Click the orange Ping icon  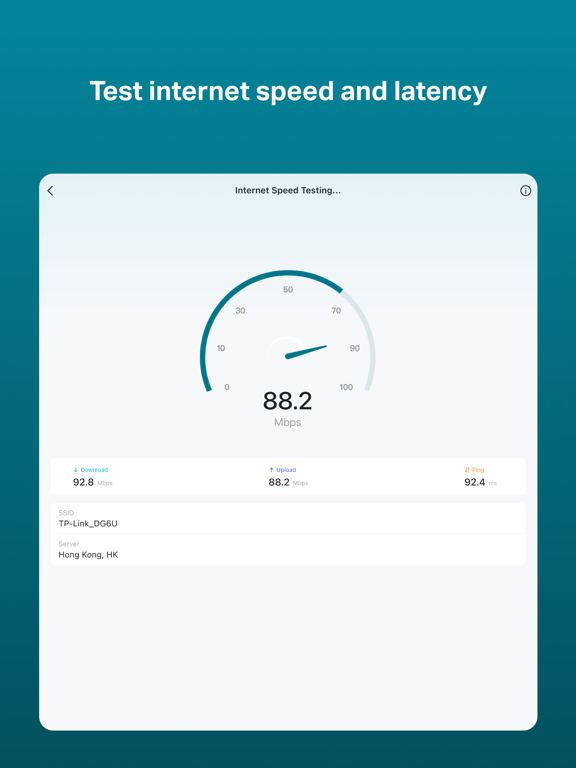pyautogui.click(x=467, y=470)
